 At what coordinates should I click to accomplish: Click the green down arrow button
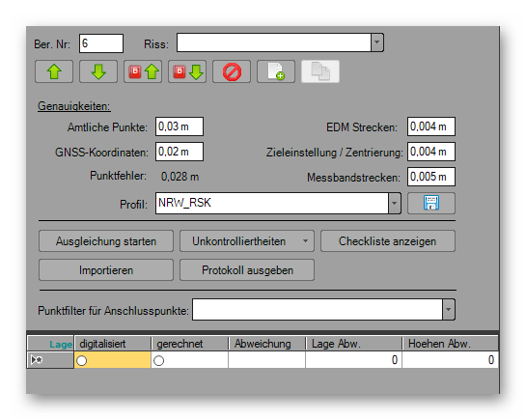(x=98, y=71)
